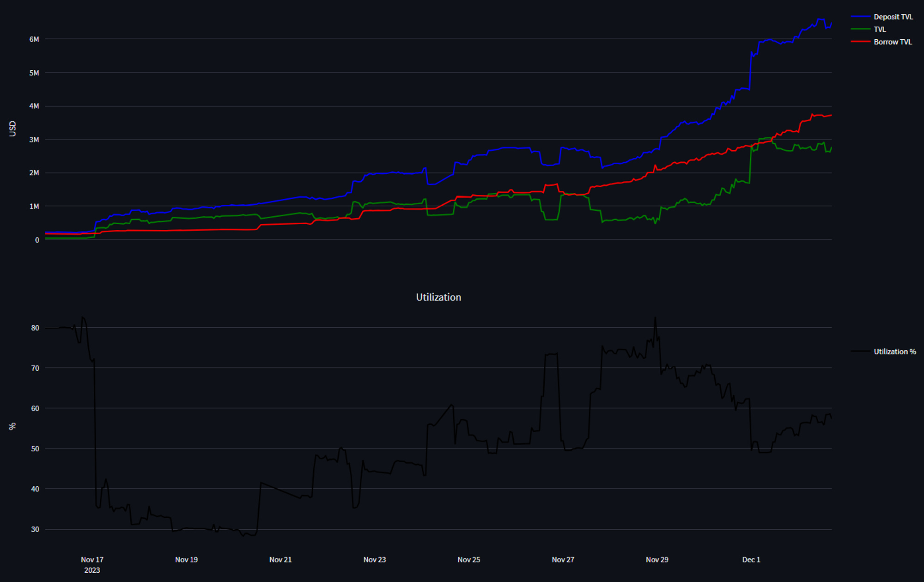Toggle the green TVL legend label
The image size is (924, 582).
point(880,29)
